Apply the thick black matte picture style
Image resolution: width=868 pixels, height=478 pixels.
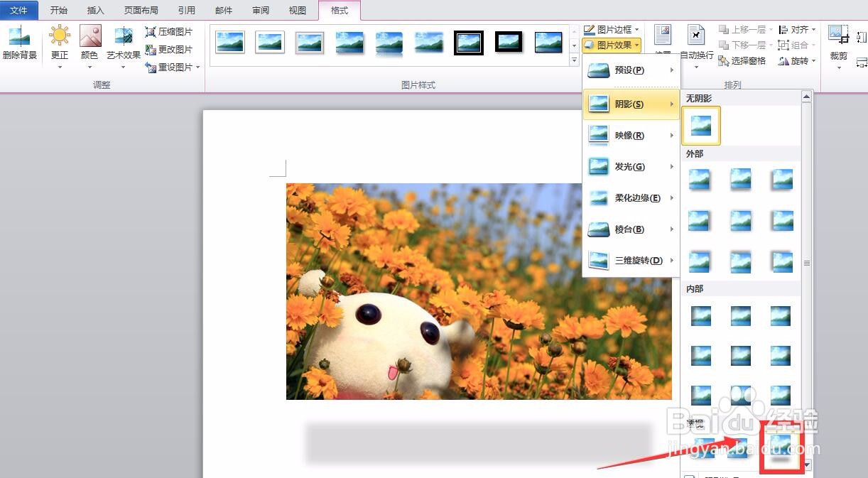(509, 41)
